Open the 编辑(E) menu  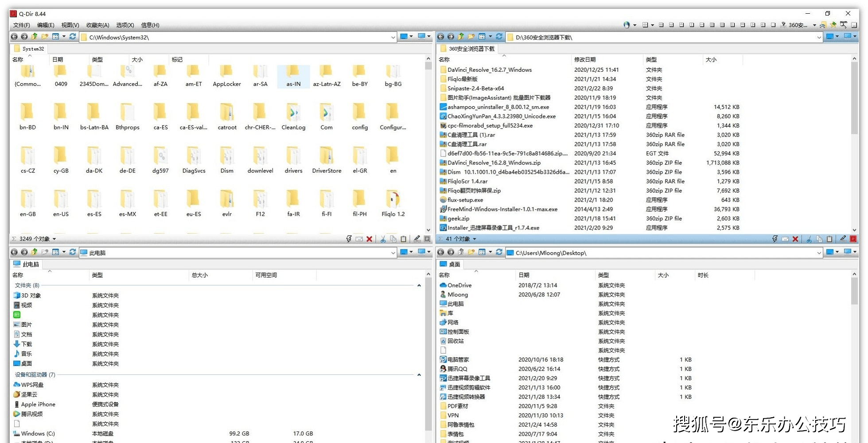tap(46, 25)
